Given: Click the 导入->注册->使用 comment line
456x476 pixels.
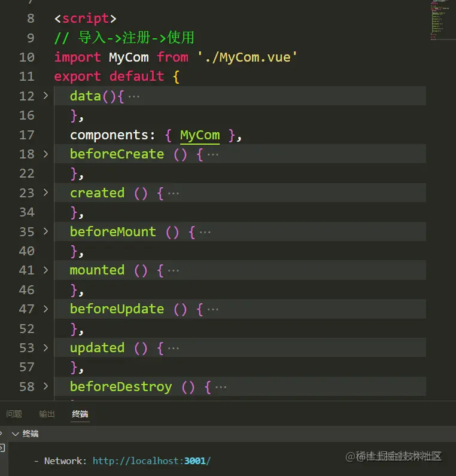Looking at the screenshot, I should pos(124,38).
